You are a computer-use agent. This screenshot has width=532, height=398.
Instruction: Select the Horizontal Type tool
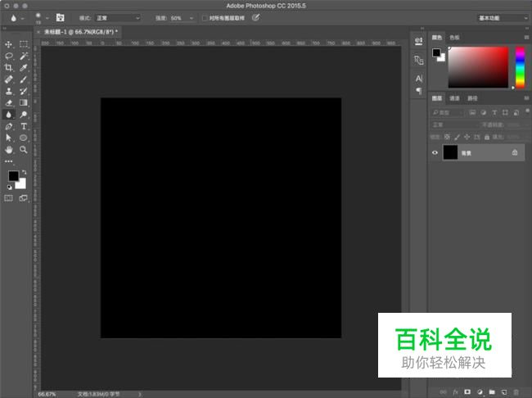point(24,127)
